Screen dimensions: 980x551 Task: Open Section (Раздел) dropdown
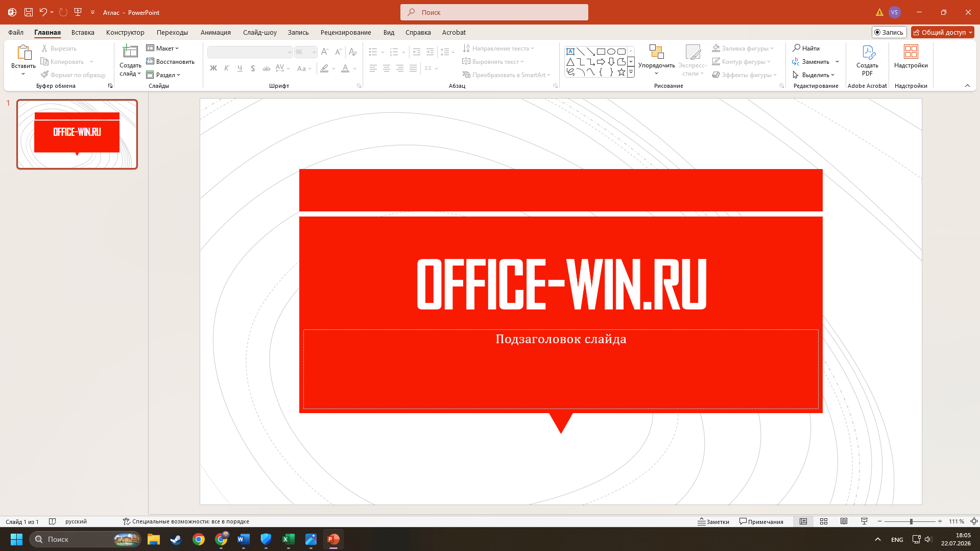pos(163,75)
